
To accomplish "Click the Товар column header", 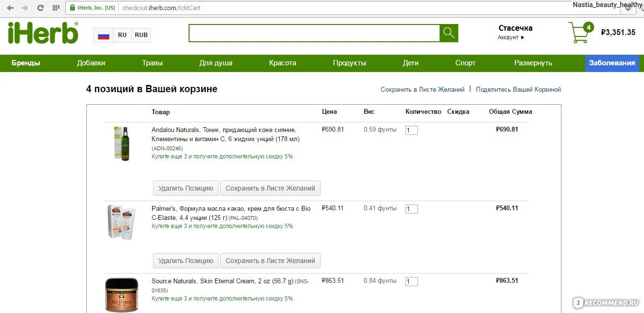I will click(x=161, y=111).
